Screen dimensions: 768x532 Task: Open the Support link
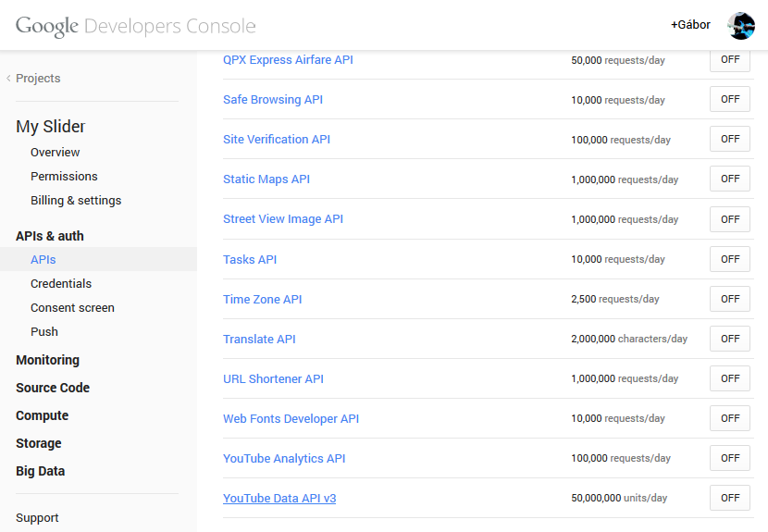click(37, 518)
